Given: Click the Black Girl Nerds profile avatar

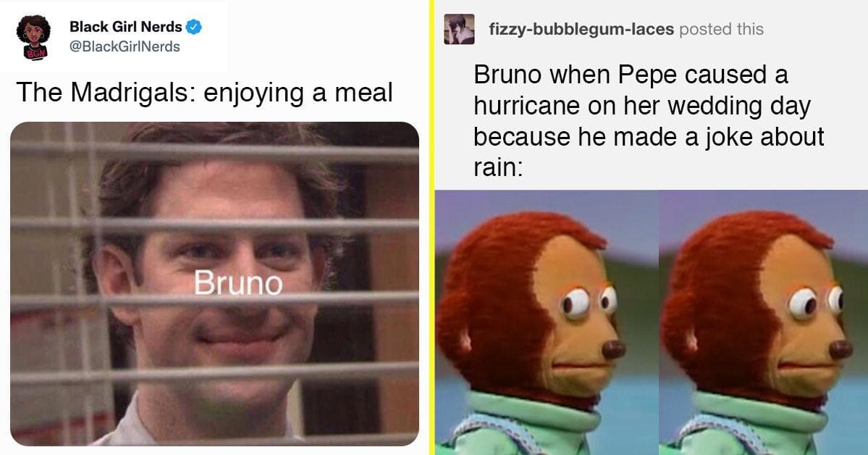Looking at the screenshot, I should point(33,36).
